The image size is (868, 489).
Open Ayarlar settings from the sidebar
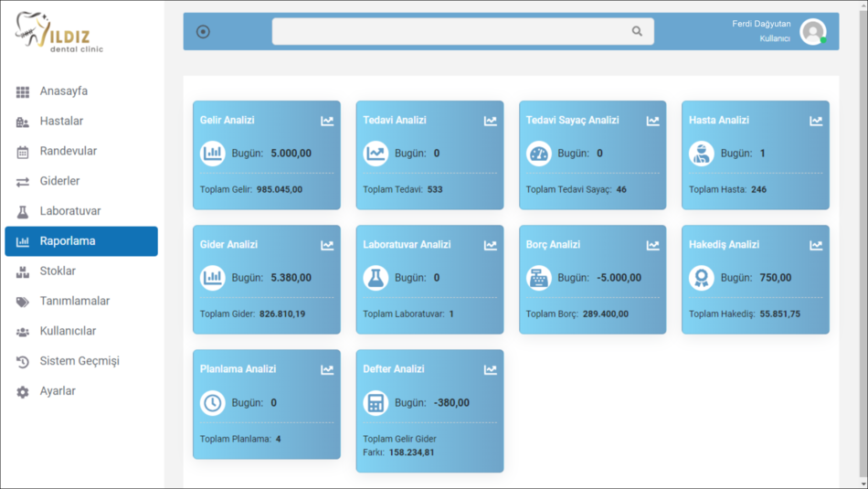pos(58,391)
